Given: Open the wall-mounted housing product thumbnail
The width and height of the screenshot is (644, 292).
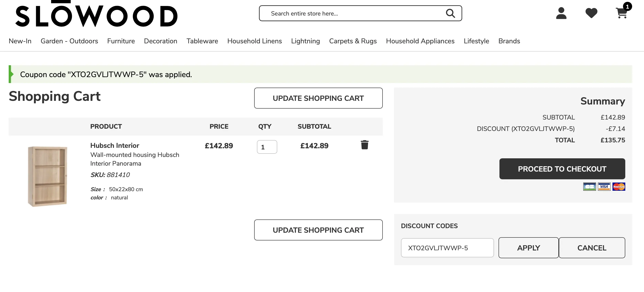Looking at the screenshot, I should pos(48,176).
